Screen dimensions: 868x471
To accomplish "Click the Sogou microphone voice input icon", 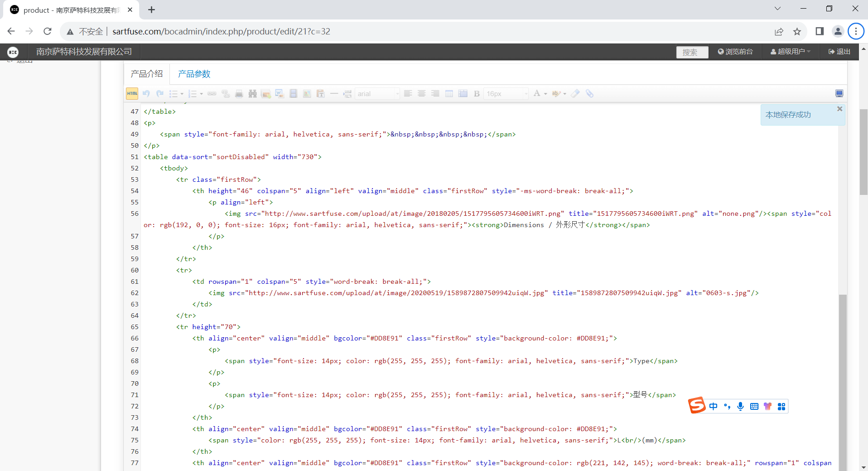I will [740, 406].
